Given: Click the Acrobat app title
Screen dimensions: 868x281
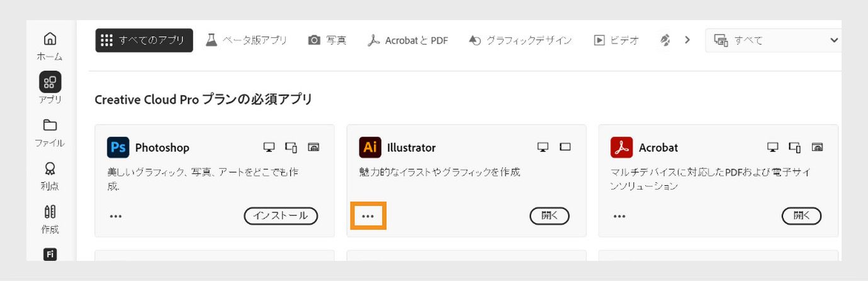Looking at the screenshot, I should 658,148.
